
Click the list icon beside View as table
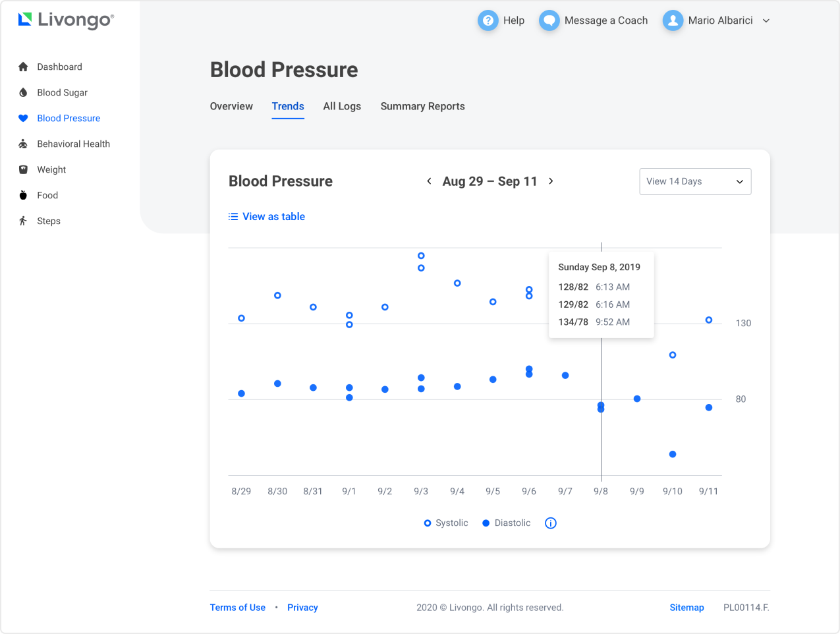coord(233,217)
